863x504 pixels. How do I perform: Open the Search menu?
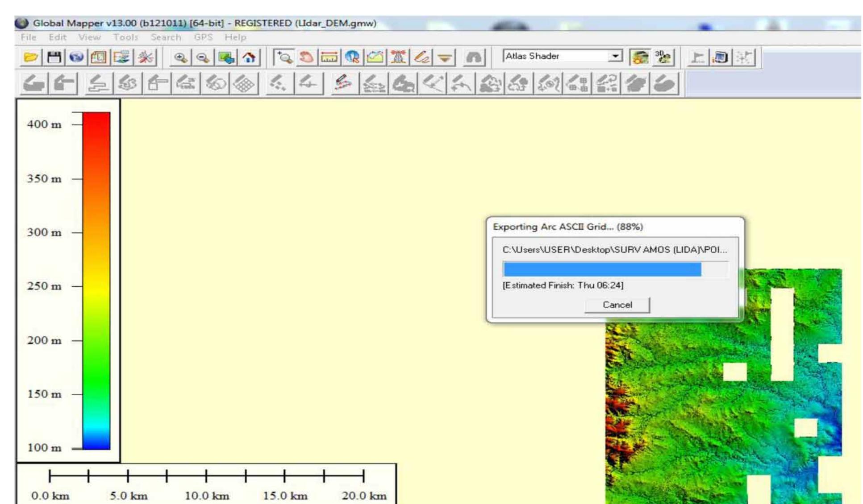[x=166, y=37]
